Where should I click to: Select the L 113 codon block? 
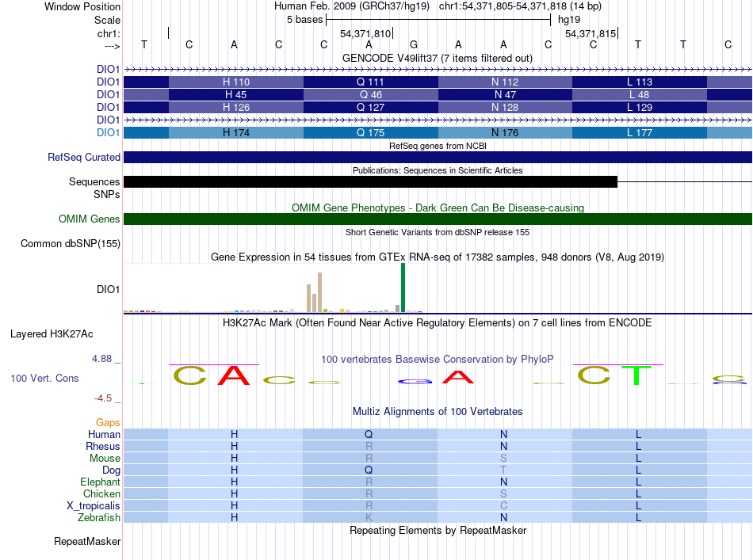tap(640, 82)
